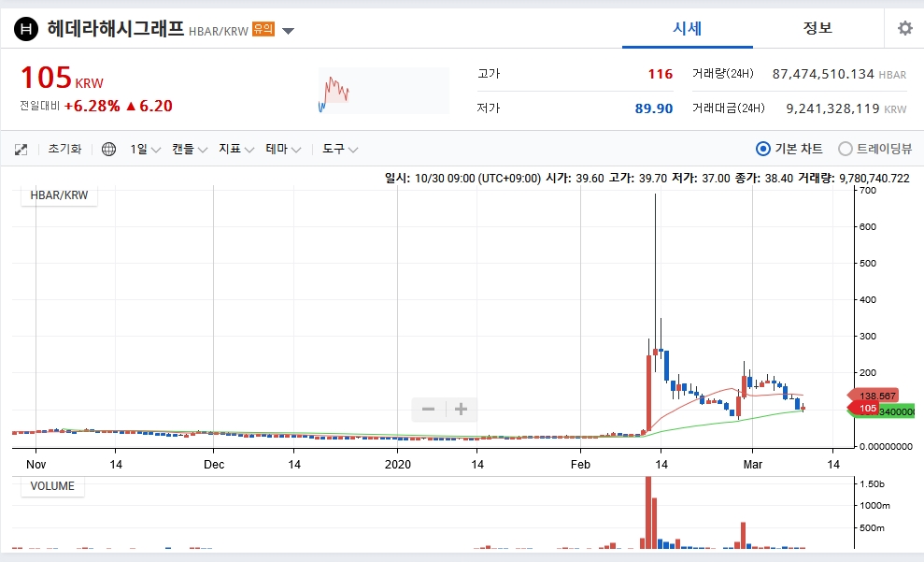This screenshot has height=562, width=924.
Task: Click the 1.50b volume axis label
Action: point(872,484)
